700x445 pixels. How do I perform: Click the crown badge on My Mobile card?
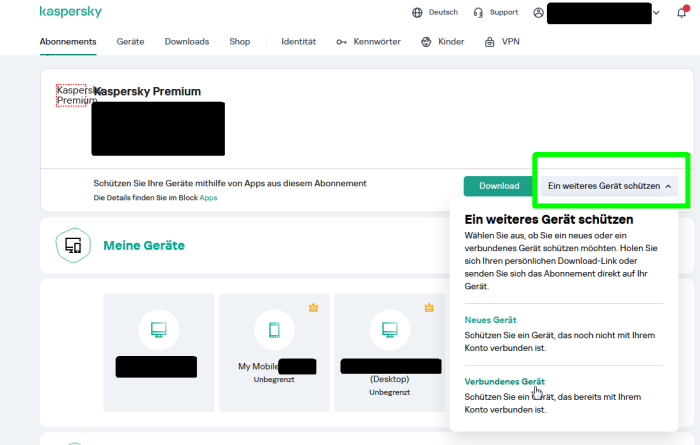click(x=313, y=308)
